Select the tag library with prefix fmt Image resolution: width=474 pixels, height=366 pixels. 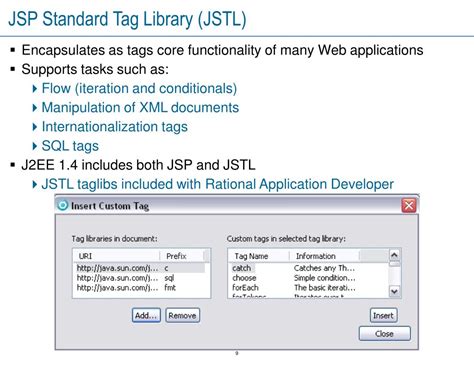(x=140, y=287)
